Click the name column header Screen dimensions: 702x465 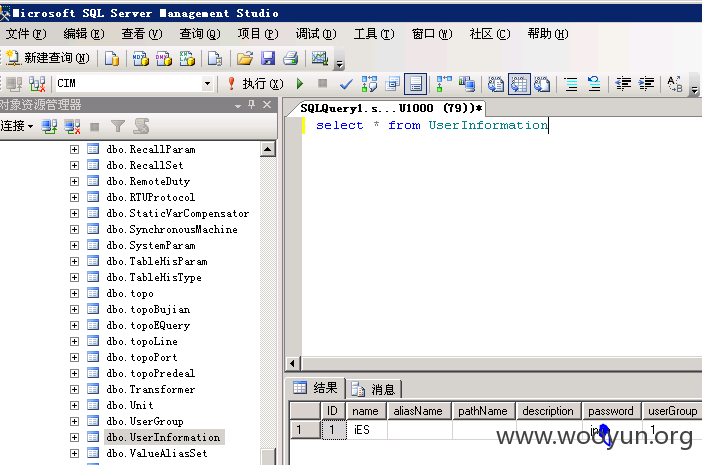[x=365, y=411]
